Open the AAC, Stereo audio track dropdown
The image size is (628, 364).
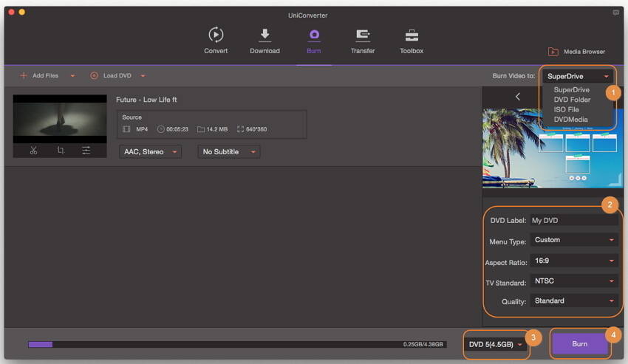point(150,152)
